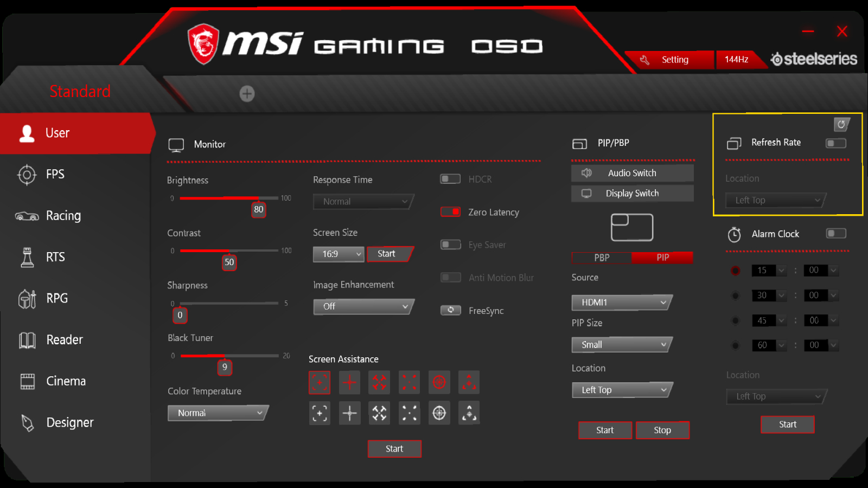Open the Refresh Rate Location dropdown

(x=776, y=201)
